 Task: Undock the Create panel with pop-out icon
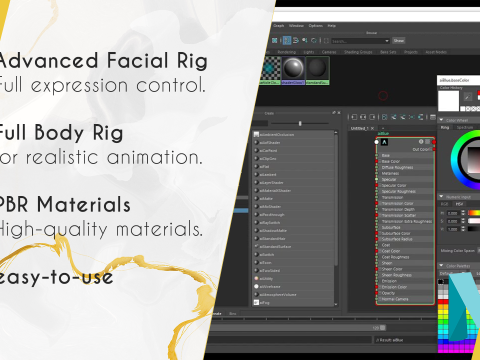coord(334,113)
